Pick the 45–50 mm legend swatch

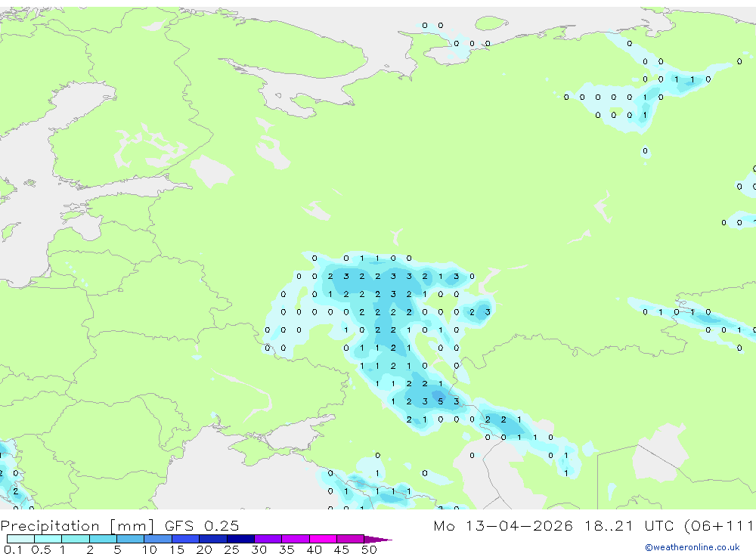[x=351, y=539]
